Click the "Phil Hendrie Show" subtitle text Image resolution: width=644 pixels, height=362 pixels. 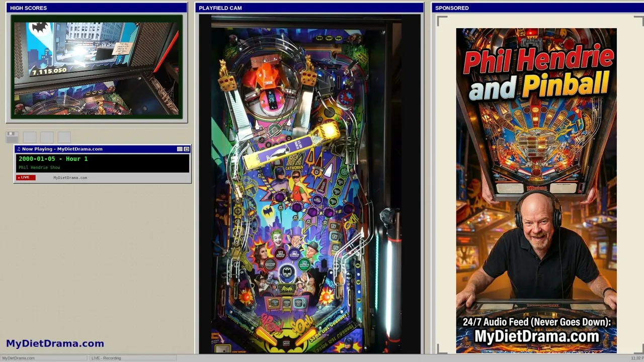[39, 167]
